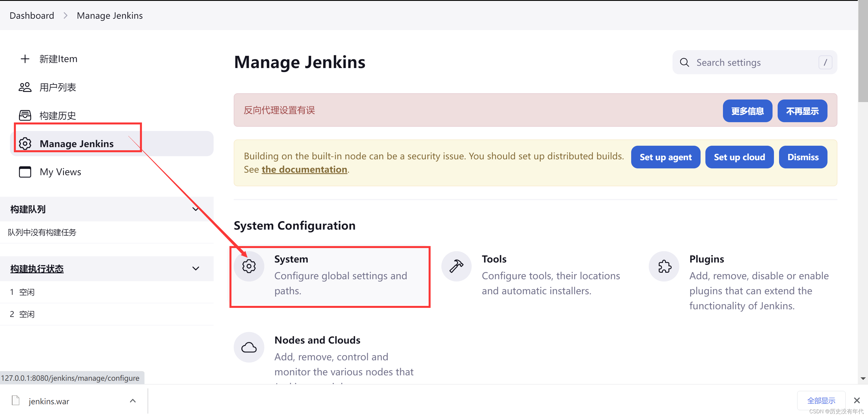Image resolution: width=868 pixels, height=417 pixels.
Task: Click the Tools configuration hammer icon
Action: (x=456, y=266)
